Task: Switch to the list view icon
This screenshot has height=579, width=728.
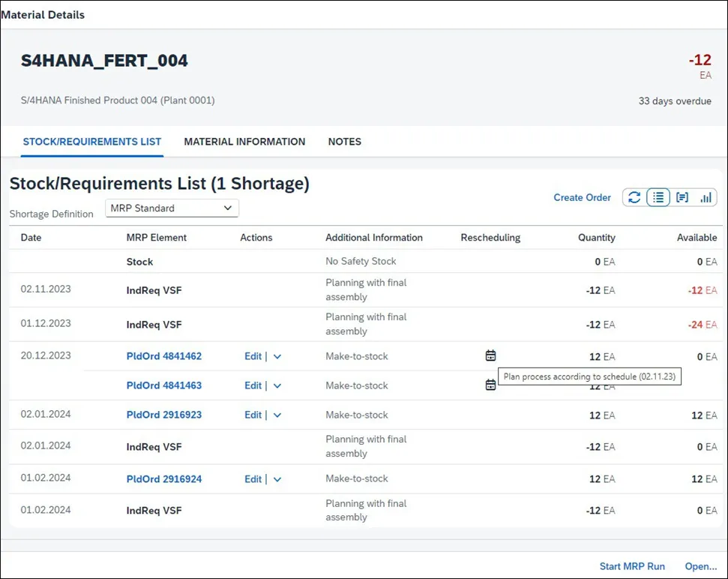Action: (x=658, y=197)
